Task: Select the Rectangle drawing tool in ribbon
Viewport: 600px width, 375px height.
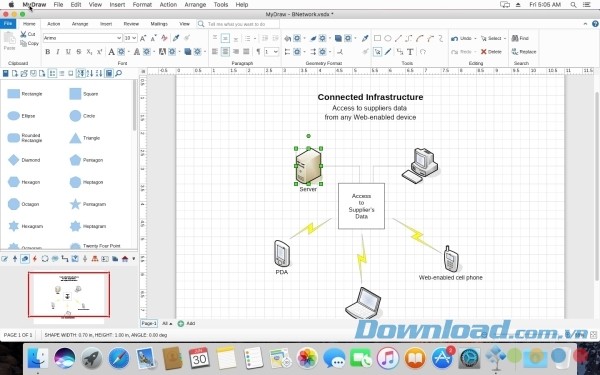Action: [377, 38]
